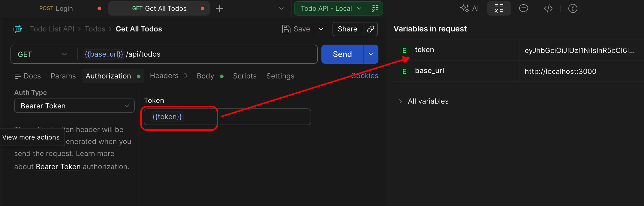This screenshot has height=206, width=644.
Task: Click the Save request icon
Action: point(286,29)
